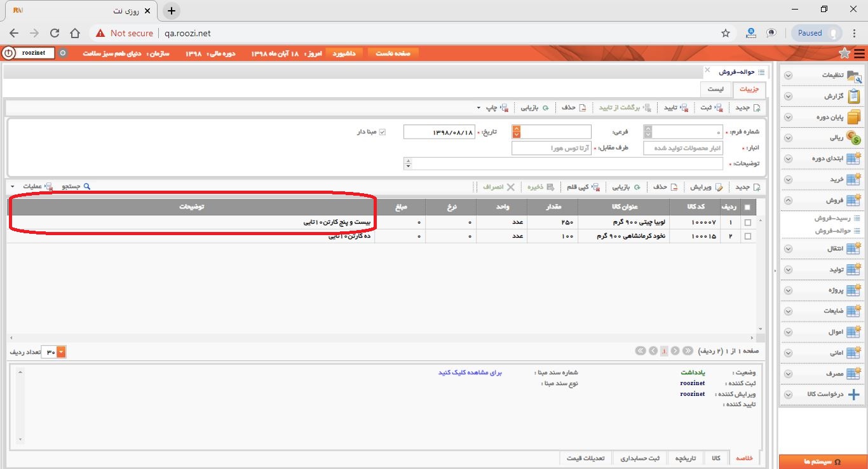Viewport: 868px width, 469px height.
Task: Click the Chrome home icon
Action: [75, 33]
